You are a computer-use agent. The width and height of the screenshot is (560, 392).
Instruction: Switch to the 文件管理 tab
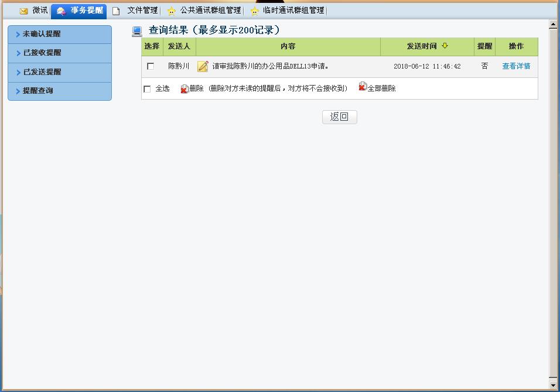point(142,11)
